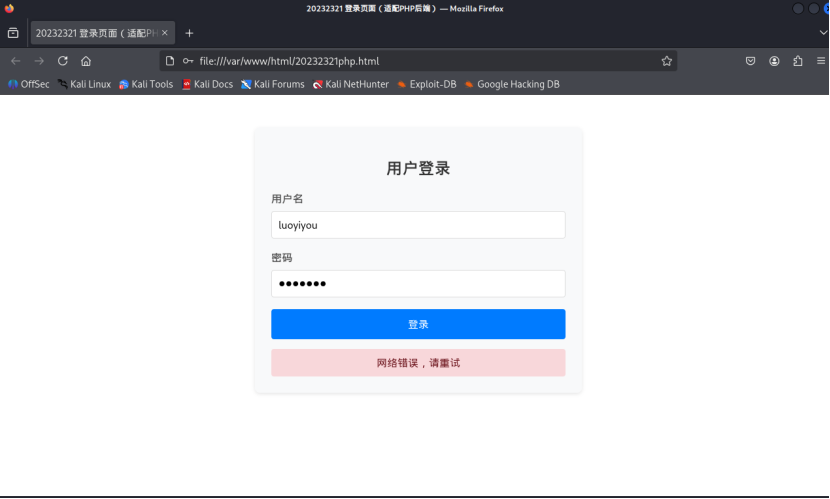
Task: Click the 密码 label
Action: pos(282,257)
